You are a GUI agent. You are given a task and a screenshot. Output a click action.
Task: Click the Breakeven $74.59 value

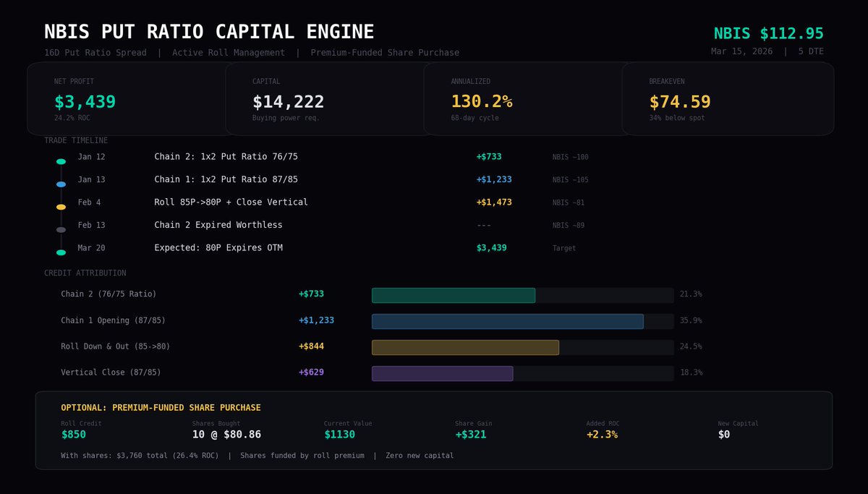click(x=680, y=102)
